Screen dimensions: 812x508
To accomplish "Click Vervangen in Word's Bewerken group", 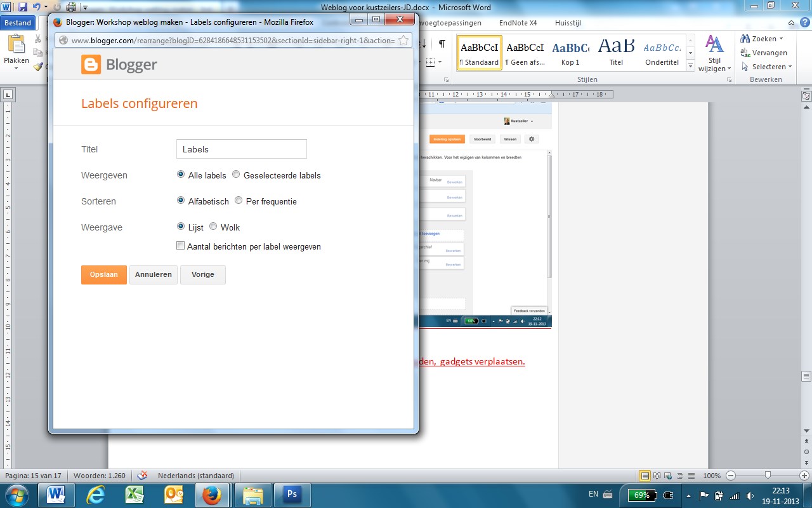I will [x=764, y=53].
